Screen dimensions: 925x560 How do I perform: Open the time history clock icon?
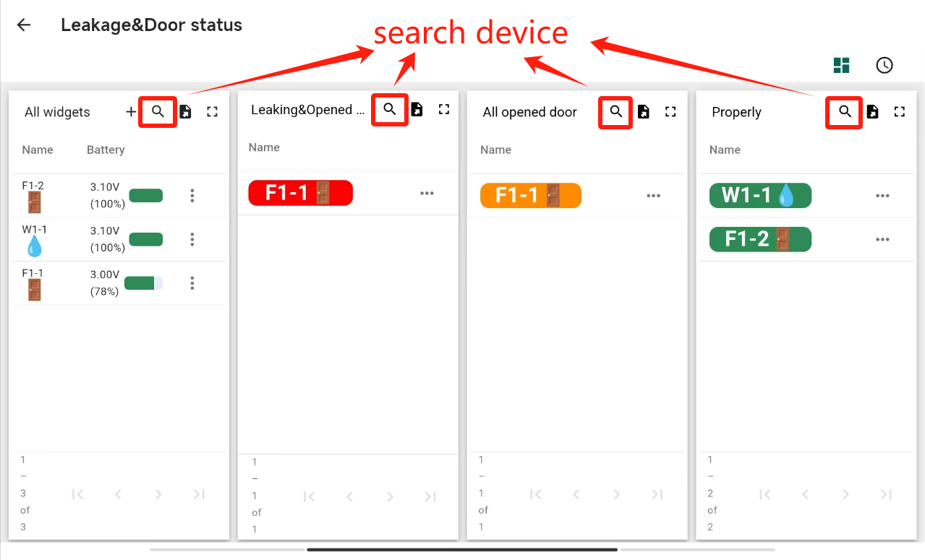(884, 65)
